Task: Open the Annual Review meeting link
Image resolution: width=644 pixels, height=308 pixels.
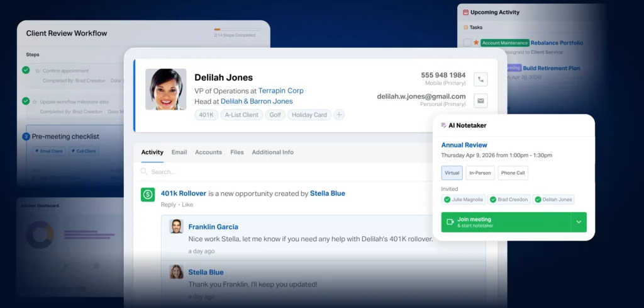Action: (464, 145)
